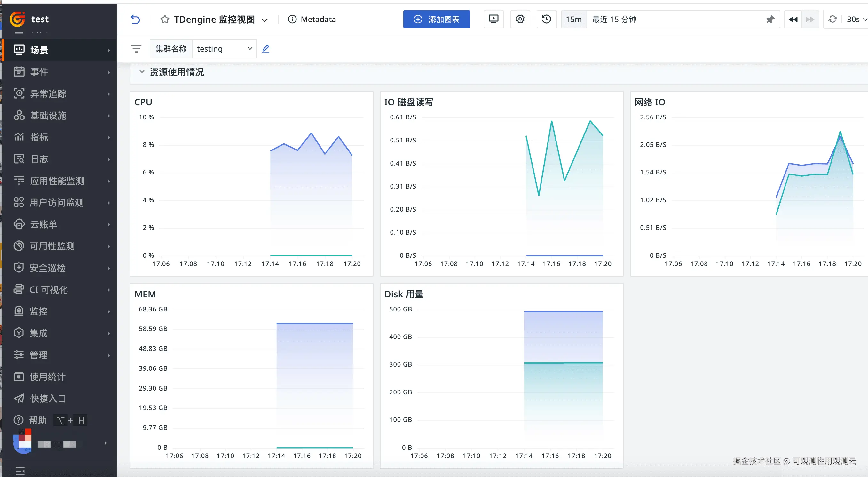Click the Disk 用量 chart area
Viewport: 868px width, 477px height.
coord(516,378)
